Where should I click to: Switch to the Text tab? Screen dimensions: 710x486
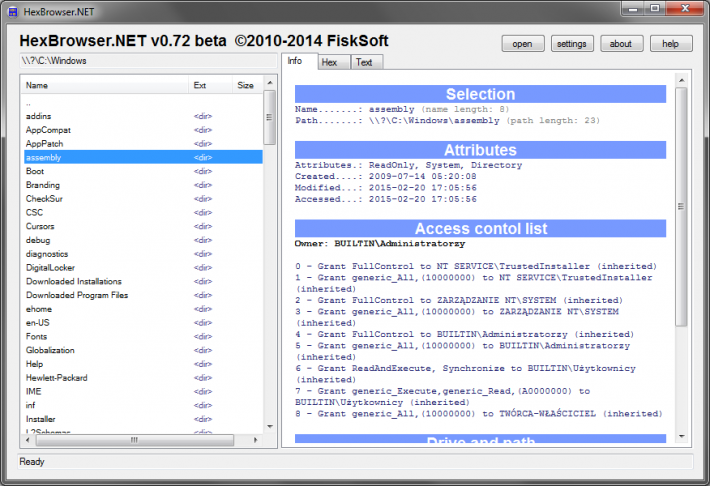click(367, 62)
